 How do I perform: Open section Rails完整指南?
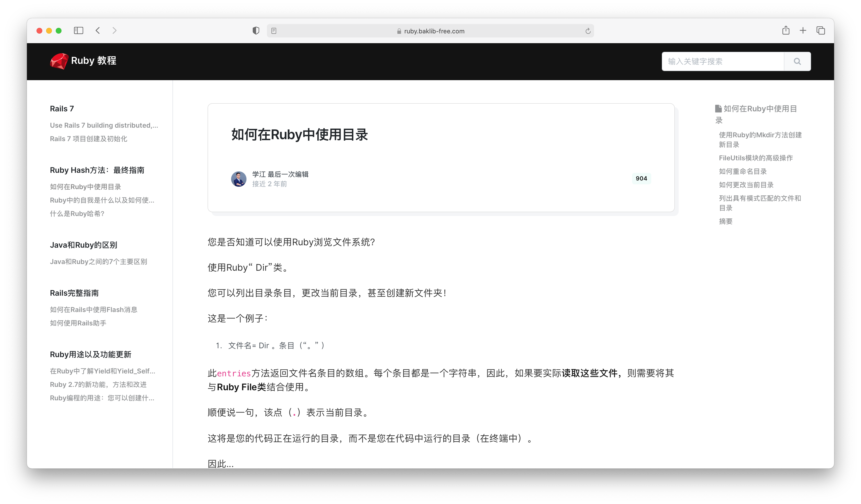[74, 293]
